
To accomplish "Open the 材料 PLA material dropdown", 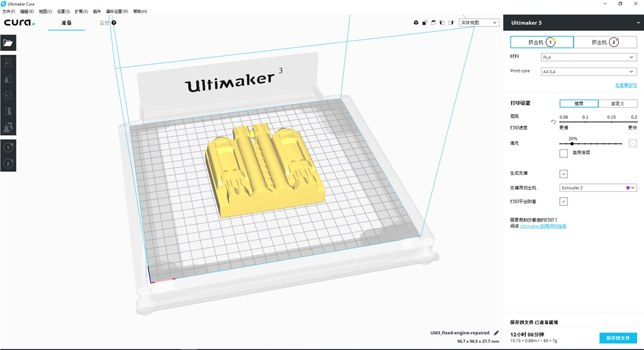I will (x=588, y=57).
